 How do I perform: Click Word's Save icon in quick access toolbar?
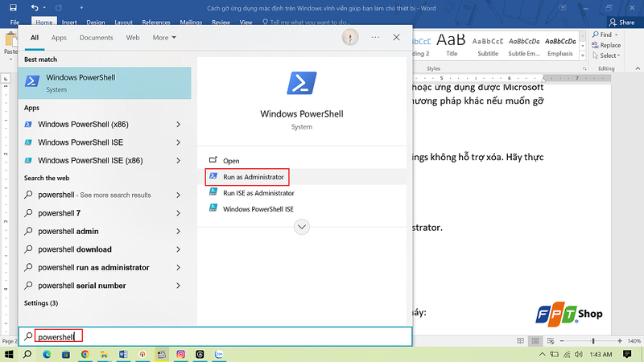point(13,7)
